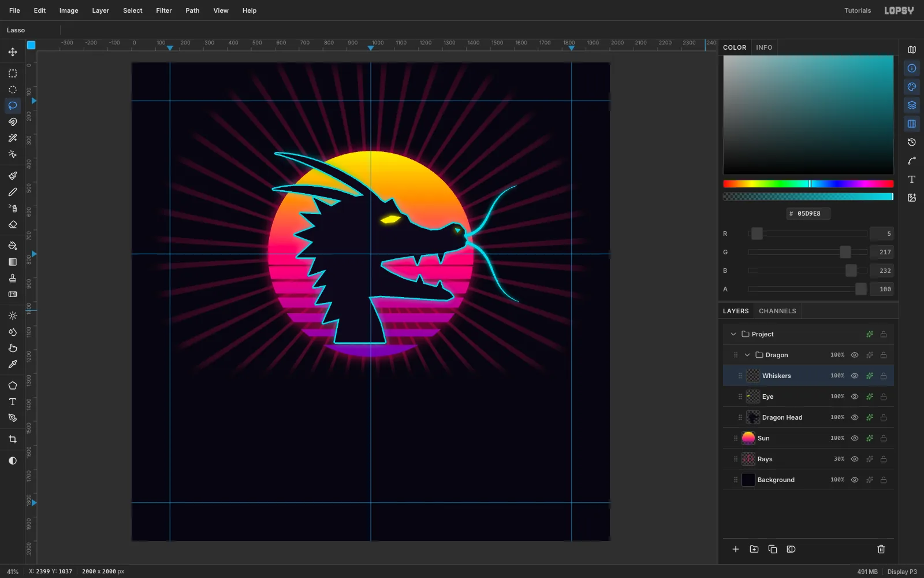Open the Filter menu
Viewport: 924px width, 578px height.
click(164, 10)
